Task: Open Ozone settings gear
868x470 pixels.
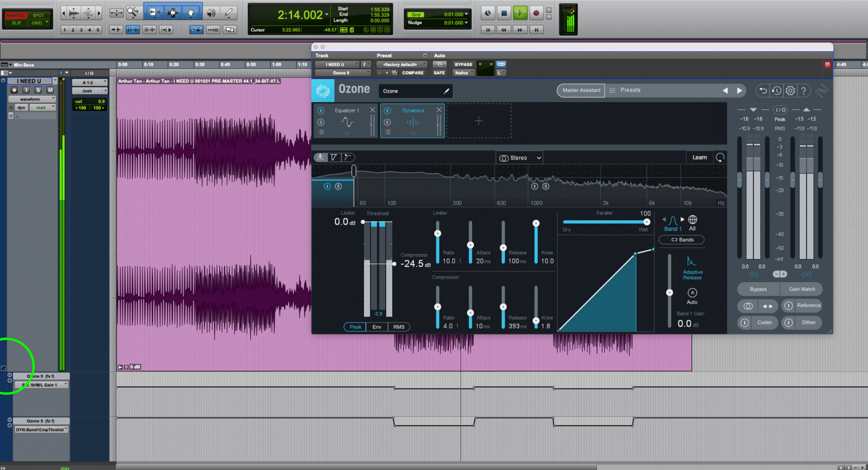Action: (790, 91)
